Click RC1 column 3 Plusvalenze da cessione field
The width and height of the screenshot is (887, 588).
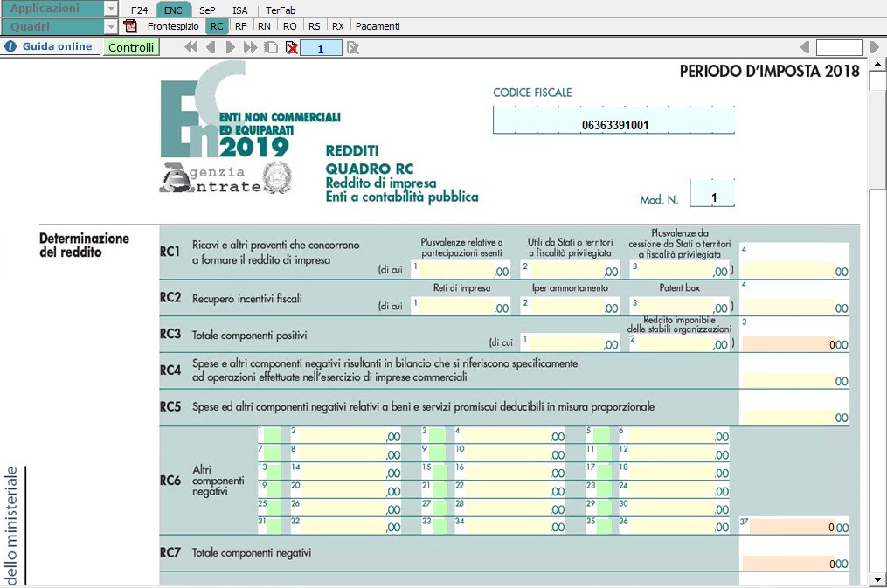tap(679, 270)
